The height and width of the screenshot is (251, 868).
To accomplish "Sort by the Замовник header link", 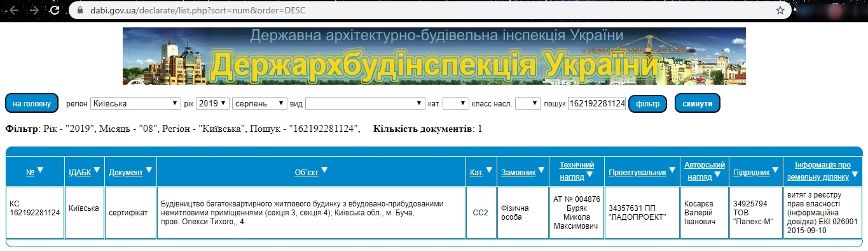I will pyautogui.click(x=518, y=172).
